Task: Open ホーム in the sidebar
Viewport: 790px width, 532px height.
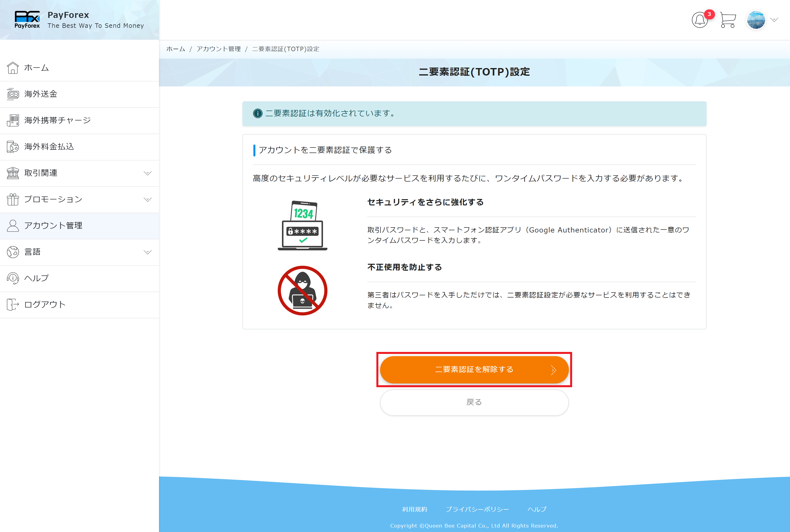Action: click(79, 68)
